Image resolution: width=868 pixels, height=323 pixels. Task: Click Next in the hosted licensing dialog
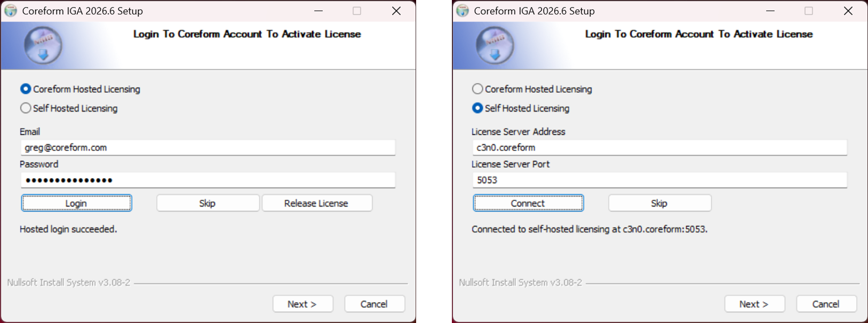[x=302, y=304]
